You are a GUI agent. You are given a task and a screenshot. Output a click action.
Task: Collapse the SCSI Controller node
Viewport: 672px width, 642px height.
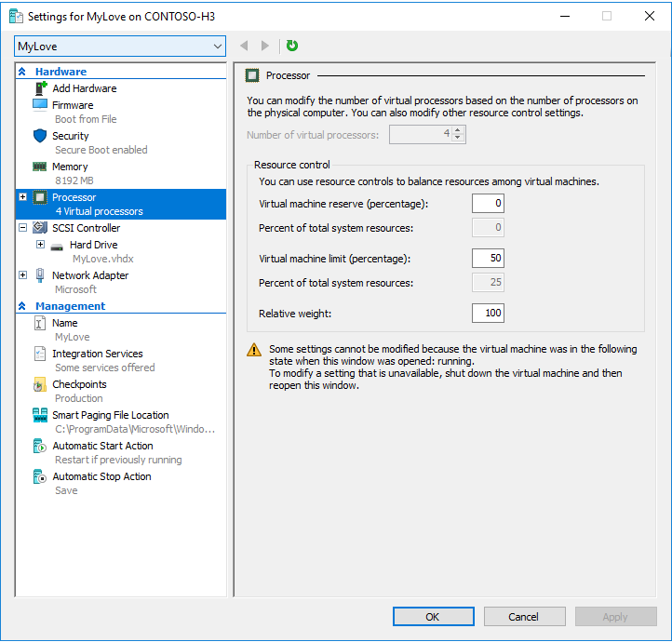pos(22,228)
